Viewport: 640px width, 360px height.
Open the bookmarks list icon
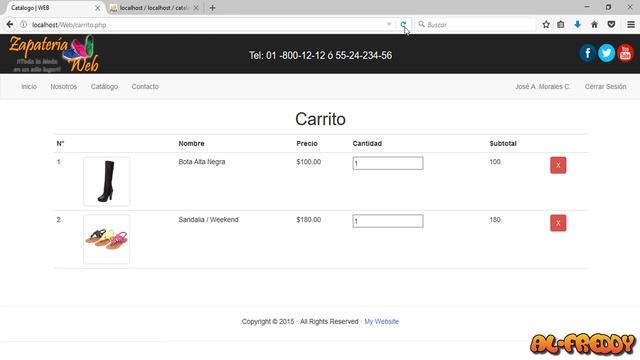(x=561, y=24)
